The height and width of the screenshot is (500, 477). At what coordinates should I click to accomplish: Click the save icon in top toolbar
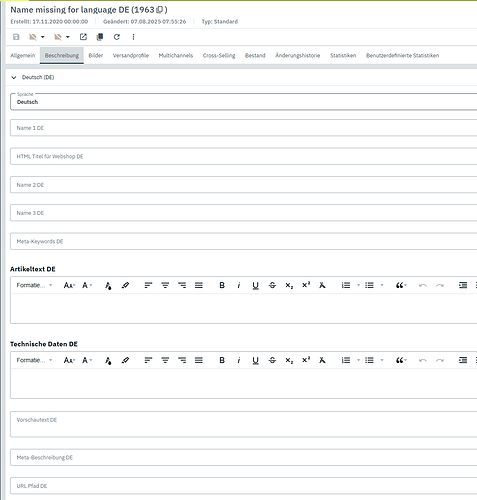point(16,37)
